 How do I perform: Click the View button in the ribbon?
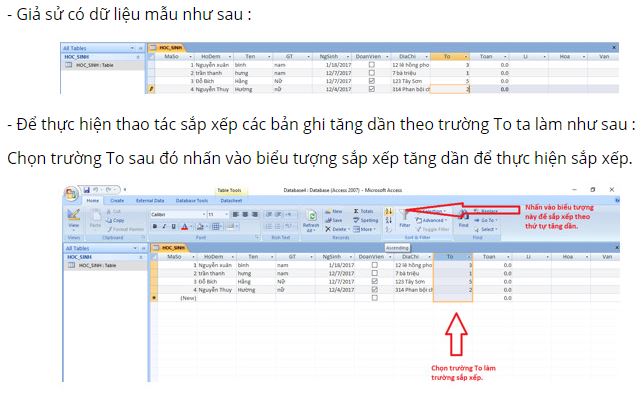74,219
